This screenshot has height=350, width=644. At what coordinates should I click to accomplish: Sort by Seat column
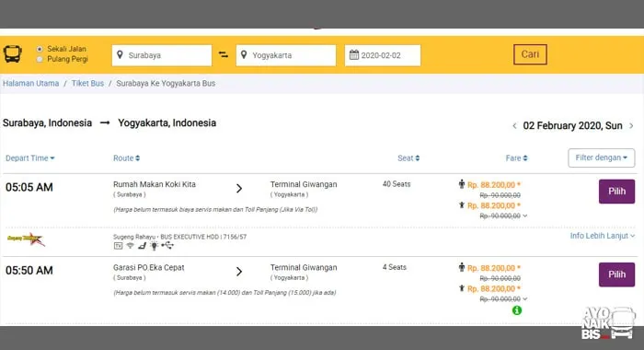click(408, 158)
